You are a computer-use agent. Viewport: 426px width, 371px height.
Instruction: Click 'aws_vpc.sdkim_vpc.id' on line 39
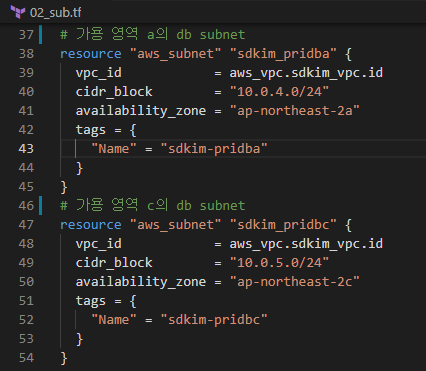pyautogui.click(x=306, y=73)
